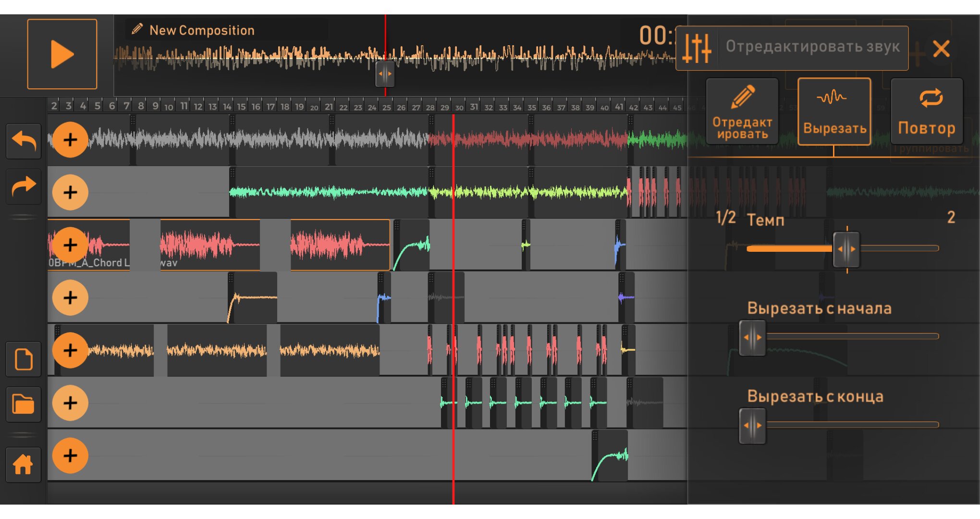Click the redo arrow icon
Viewport: 980px width, 519px height.
[x=24, y=186]
